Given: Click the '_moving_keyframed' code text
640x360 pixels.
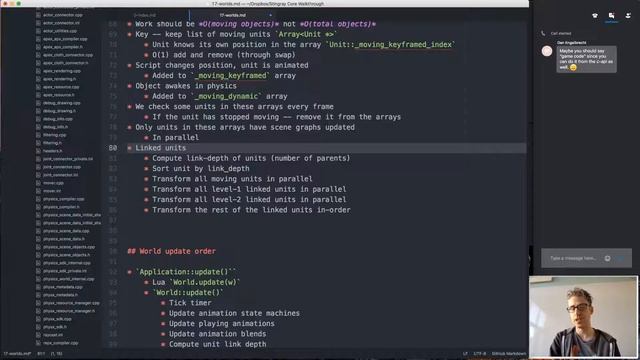Looking at the screenshot, I should (232, 76).
